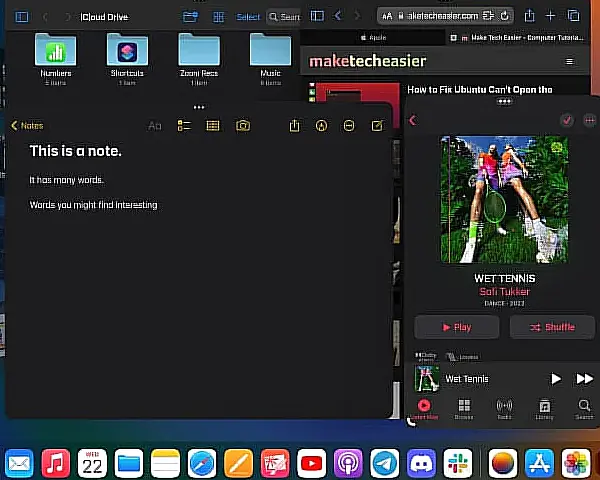Switch to the Radio tab in Music

[x=504, y=409]
